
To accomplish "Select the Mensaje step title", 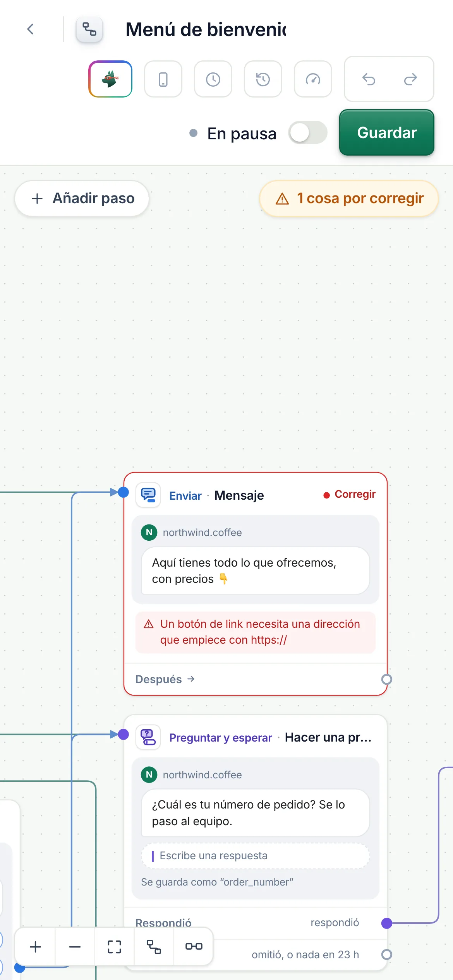I will (239, 495).
